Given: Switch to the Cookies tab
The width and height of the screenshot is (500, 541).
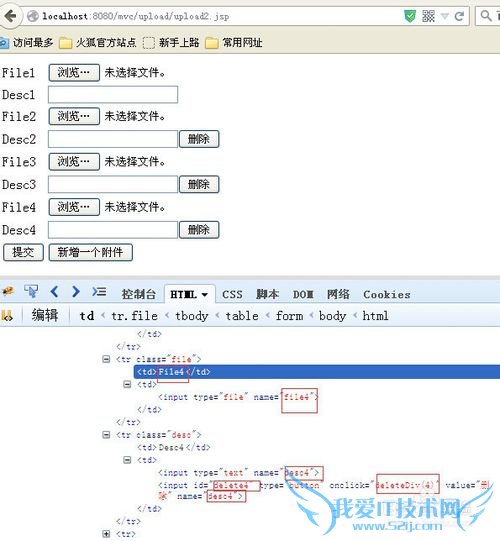Looking at the screenshot, I should tap(386, 294).
